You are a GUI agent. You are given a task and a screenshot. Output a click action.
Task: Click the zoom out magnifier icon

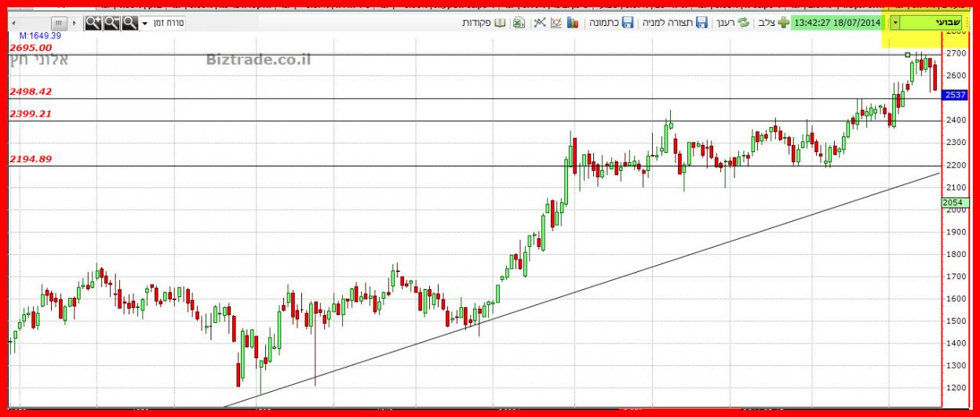(111, 23)
